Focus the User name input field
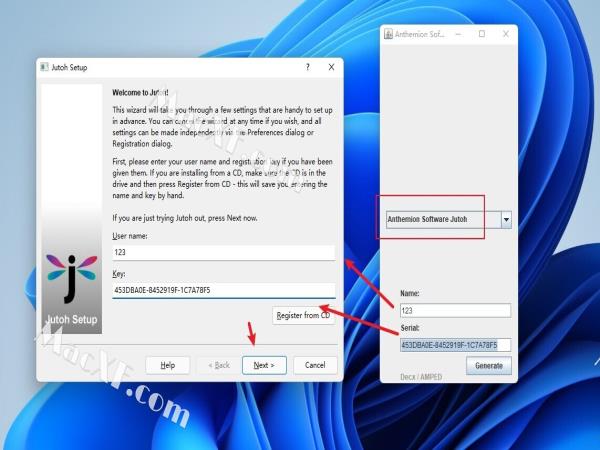Screen dimensions: 600x450 [224, 253]
